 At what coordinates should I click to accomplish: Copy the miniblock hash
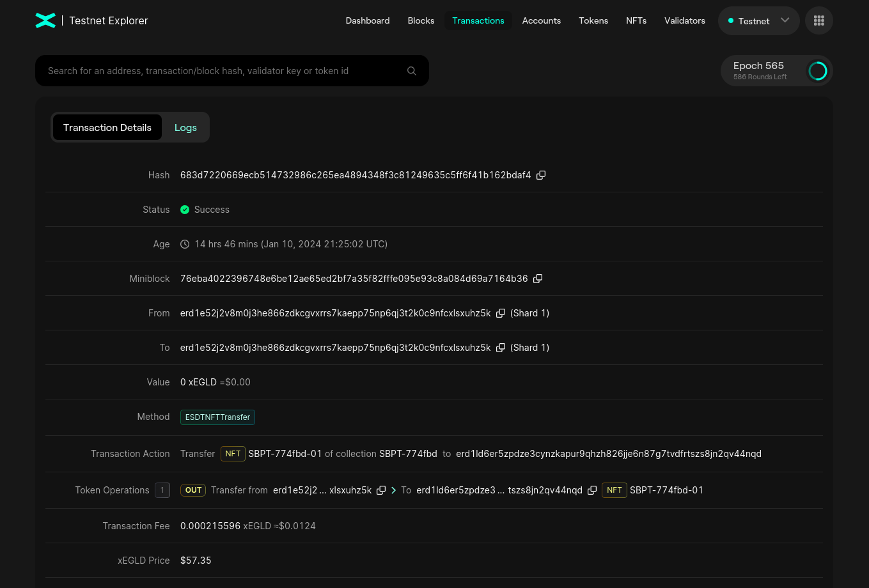click(538, 279)
